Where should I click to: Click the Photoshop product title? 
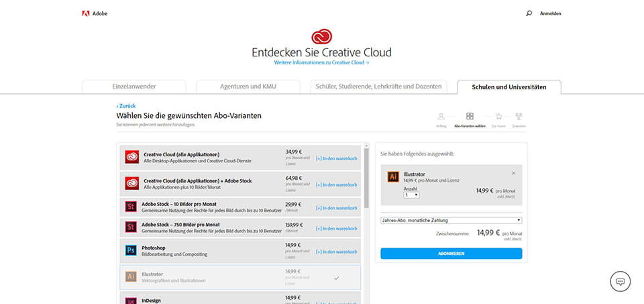154,248
